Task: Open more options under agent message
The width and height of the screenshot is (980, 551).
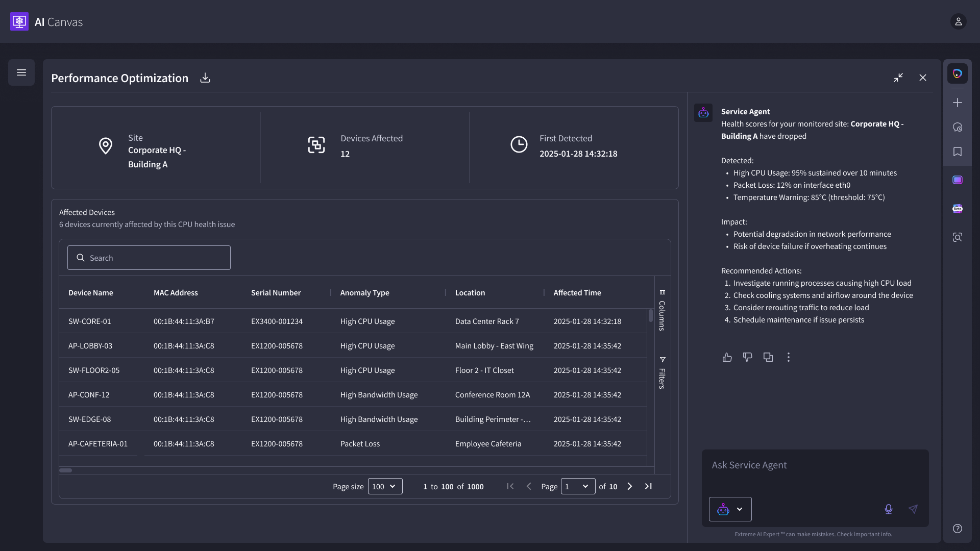Action: click(x=789, y=357)
